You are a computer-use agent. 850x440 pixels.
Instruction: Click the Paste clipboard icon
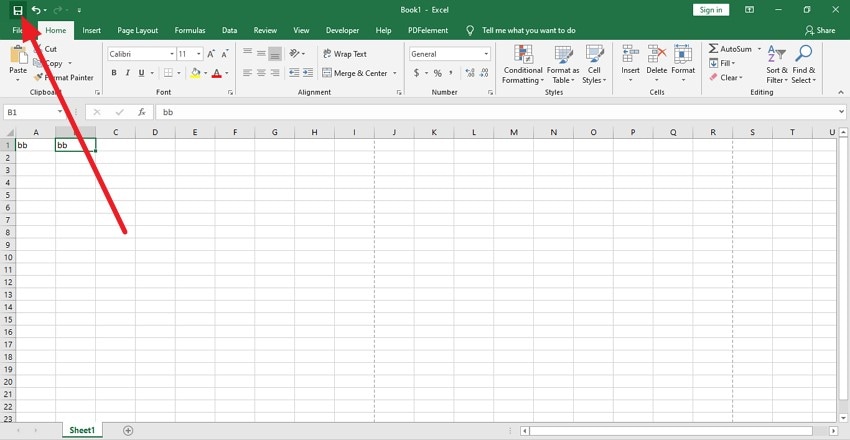coord(18,54)
